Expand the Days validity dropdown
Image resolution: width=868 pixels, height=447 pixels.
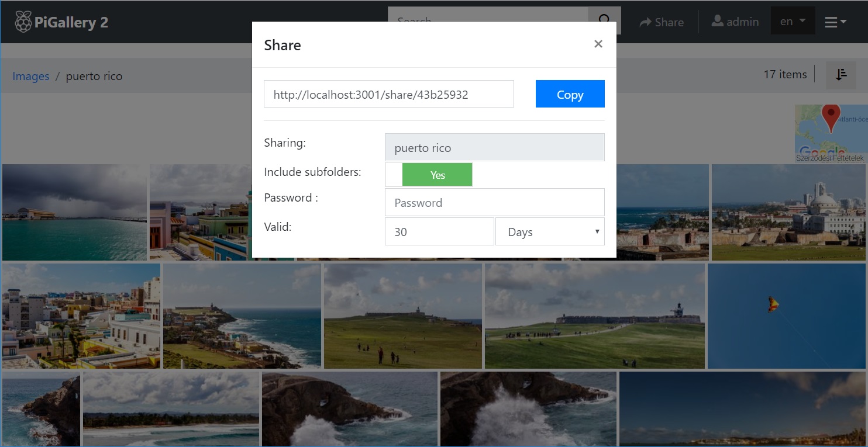[x=550, y=232]
